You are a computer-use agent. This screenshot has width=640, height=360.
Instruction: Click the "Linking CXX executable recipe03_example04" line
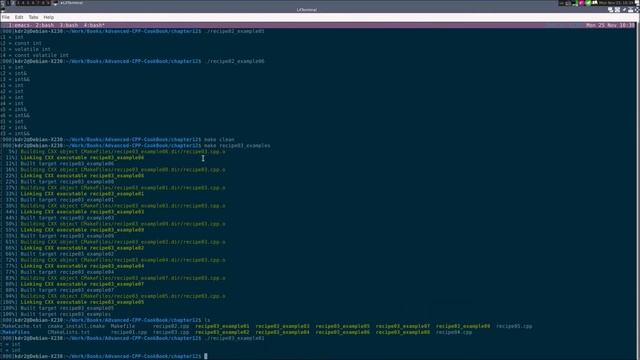(82, 266)
